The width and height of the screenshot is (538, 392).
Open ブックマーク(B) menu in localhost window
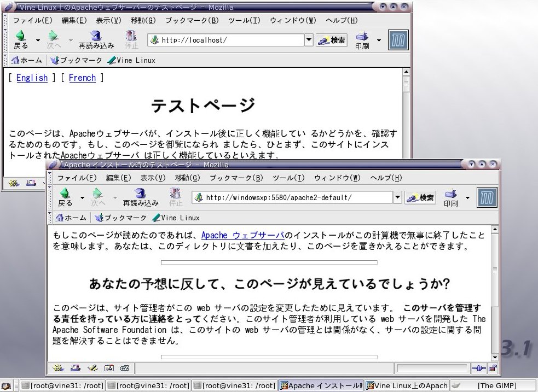192,21
